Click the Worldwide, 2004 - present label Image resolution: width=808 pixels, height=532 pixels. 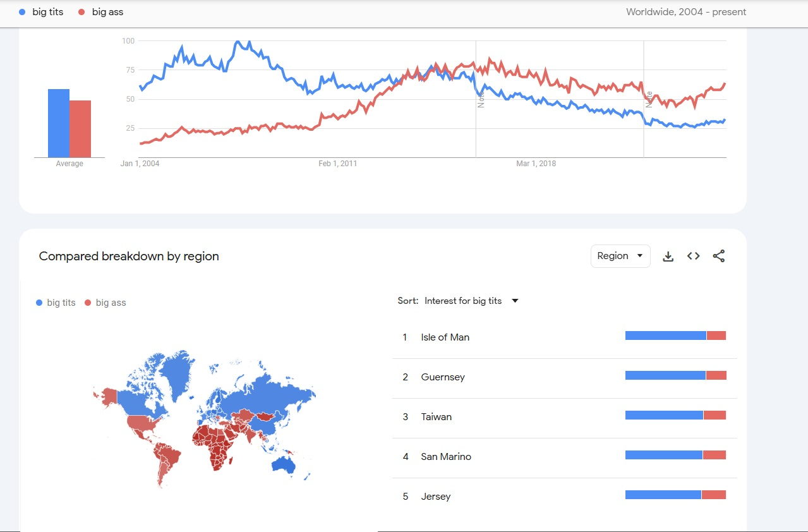coord(686,12)
